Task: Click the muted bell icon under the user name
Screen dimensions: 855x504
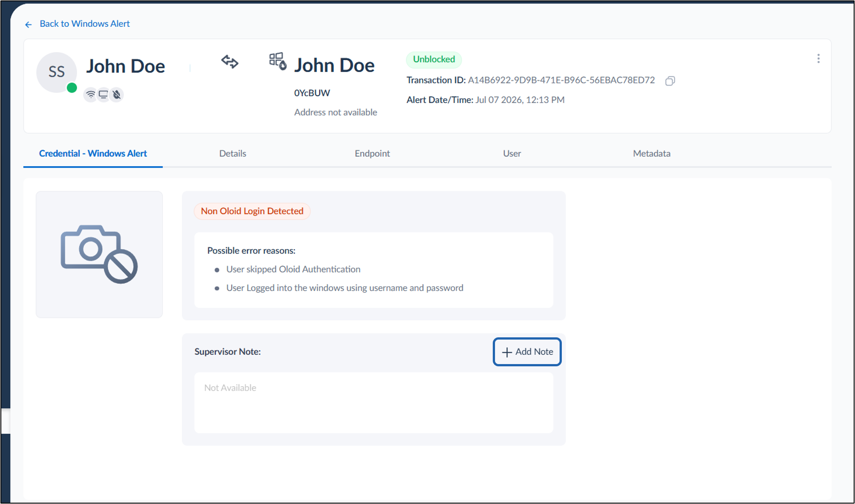Action: pos(117,94)
